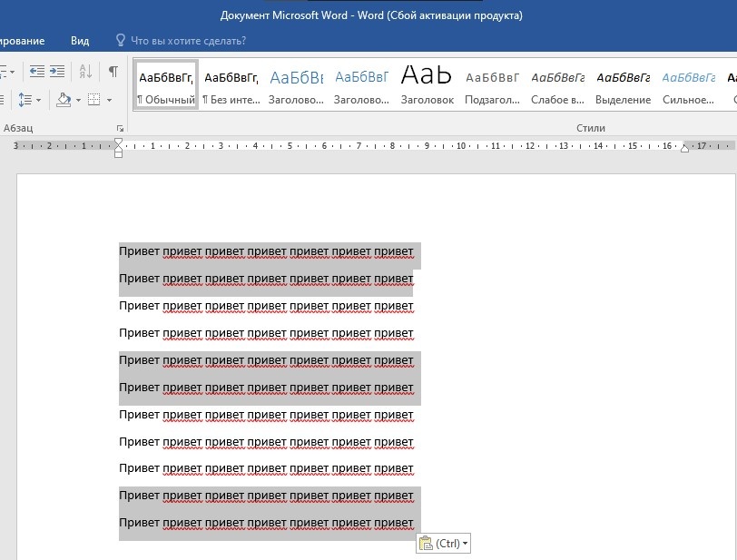Screen dimensions: 737x560
Task: Click the line spacing icon
Action: coord(25,100)
